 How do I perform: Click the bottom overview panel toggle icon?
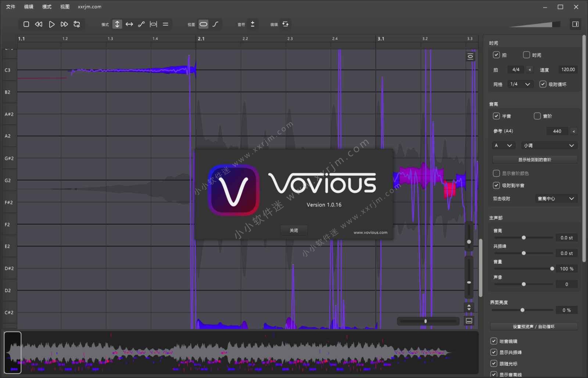pyautogui.click(x=469, y=321)
